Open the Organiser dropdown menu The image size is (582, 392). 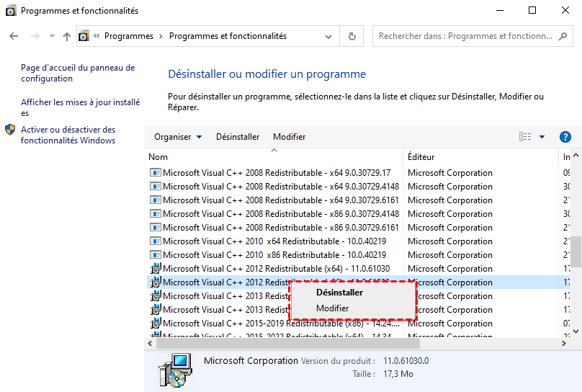point(178,137)
